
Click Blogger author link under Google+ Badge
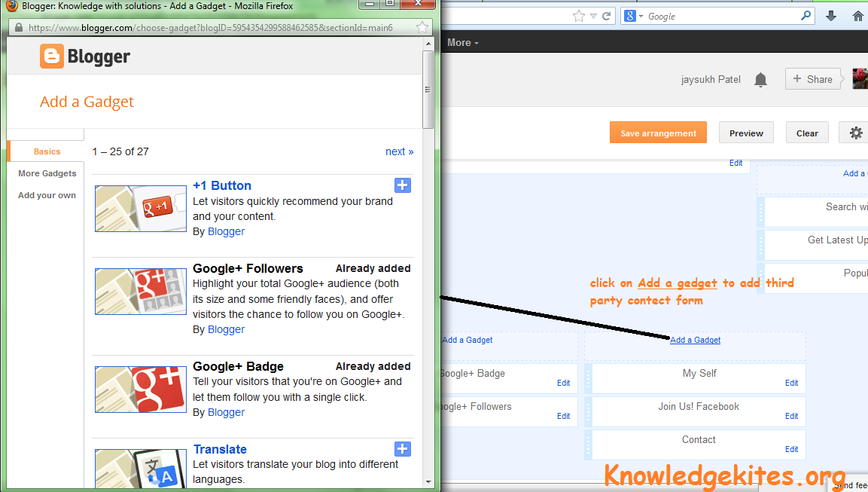(226, 412)
